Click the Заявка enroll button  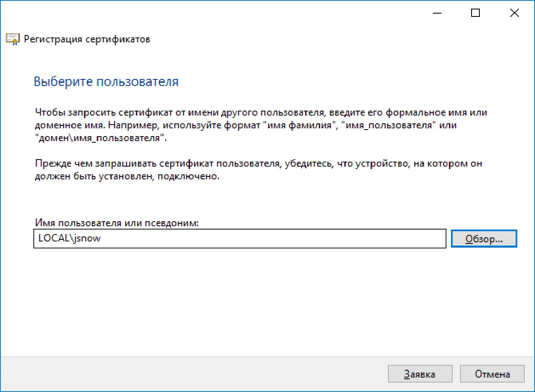(x=420, y=374)
